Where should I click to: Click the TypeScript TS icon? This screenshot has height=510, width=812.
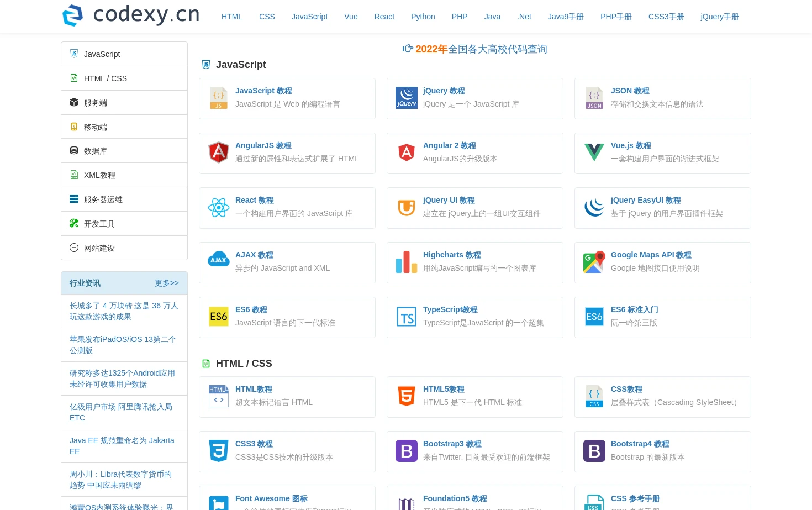click(x=407, y=317)
